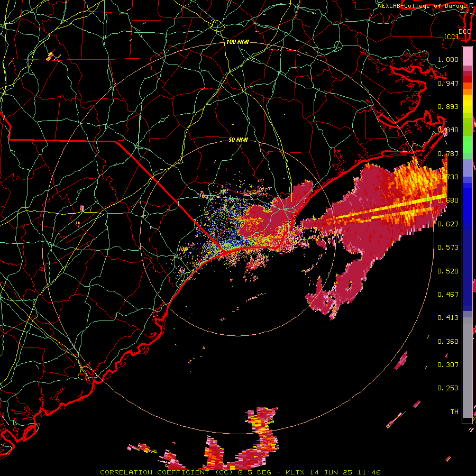
Task: Click the 0.893 scale value
Action: pyautogui.click(x=448, y=106)
